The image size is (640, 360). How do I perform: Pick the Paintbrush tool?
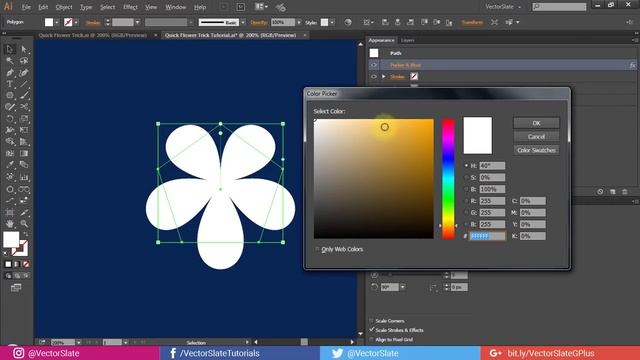pyautogui.click(x=24, y=96)
